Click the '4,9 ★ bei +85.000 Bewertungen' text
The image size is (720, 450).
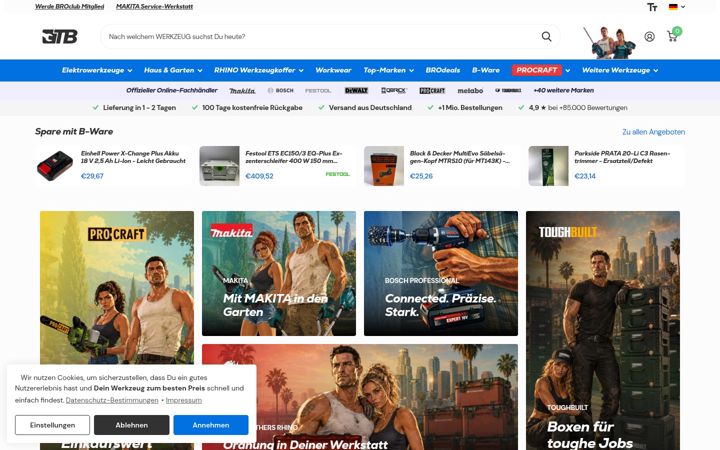(578, 108)
